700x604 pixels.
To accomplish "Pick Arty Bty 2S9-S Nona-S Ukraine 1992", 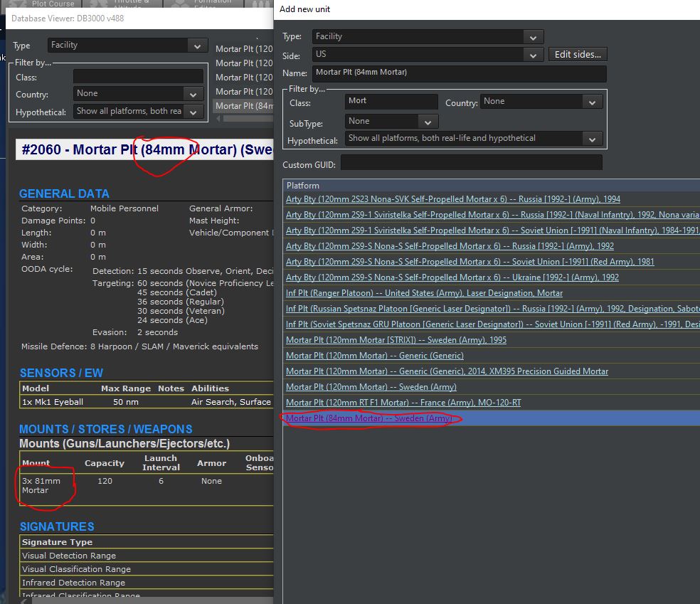I will tap(452, 277).
